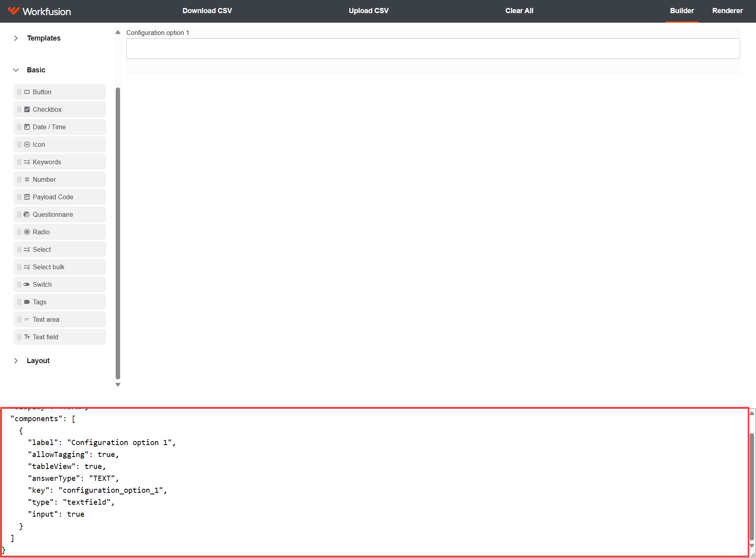This screenshot has width=756, height=558.
Task: Click the "key" configuration_option_1 JSON line
Action: [x=97, y=490]
